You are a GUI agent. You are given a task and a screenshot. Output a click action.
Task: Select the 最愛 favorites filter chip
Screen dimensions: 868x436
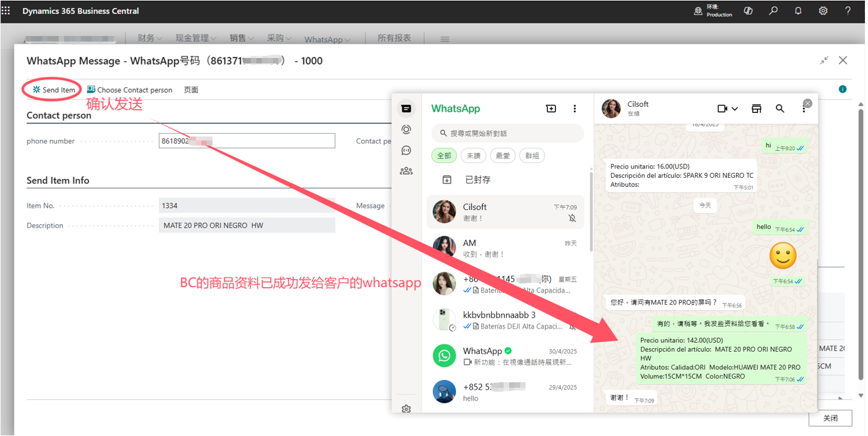pyautogui.click(x=502, y=156)
